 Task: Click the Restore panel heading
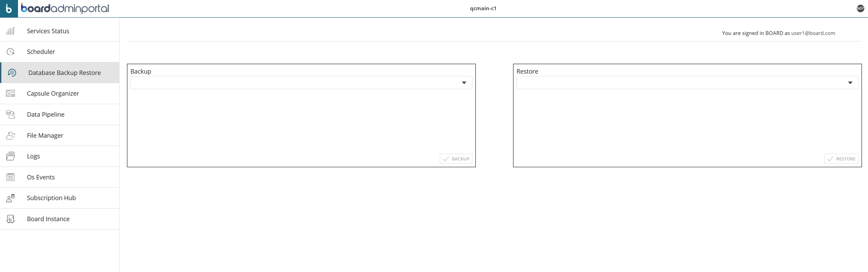(527, 71)
